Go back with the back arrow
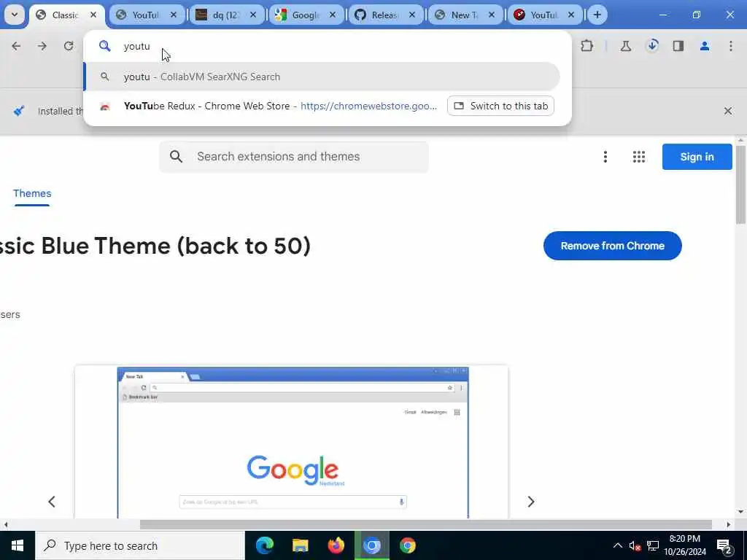The width and height of the screenshot is (747, 560). click(16, 46)
